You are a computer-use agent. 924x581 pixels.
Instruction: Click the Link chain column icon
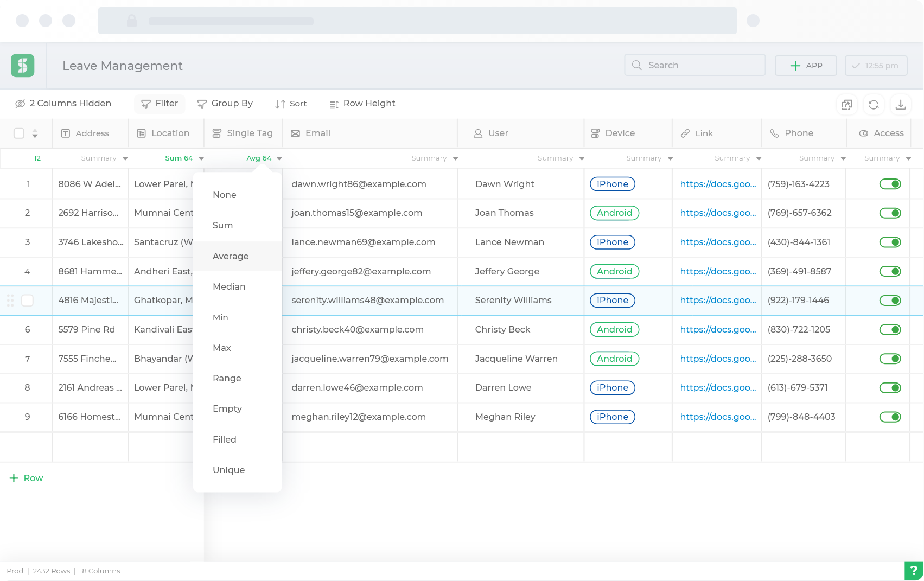pos(685,133)
